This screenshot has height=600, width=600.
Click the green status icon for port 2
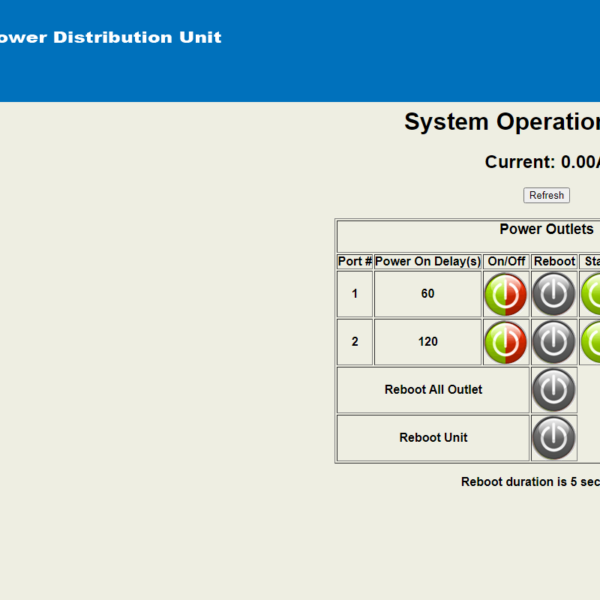(590, 342)
